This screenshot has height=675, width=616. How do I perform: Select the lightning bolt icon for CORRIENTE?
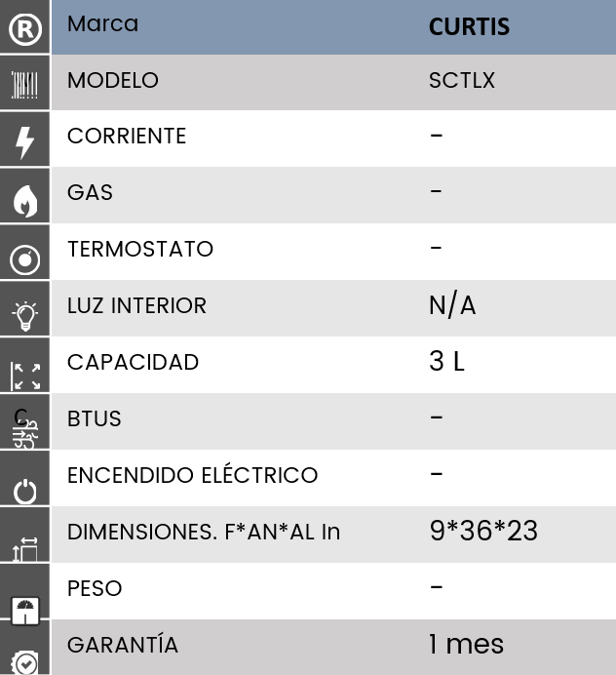click(25, 142)
